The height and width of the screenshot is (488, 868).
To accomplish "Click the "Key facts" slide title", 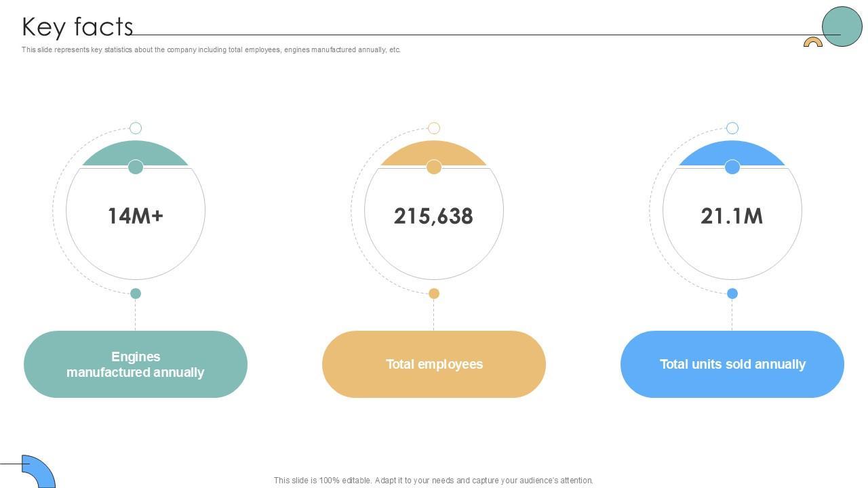I will [x=77, y=27].
